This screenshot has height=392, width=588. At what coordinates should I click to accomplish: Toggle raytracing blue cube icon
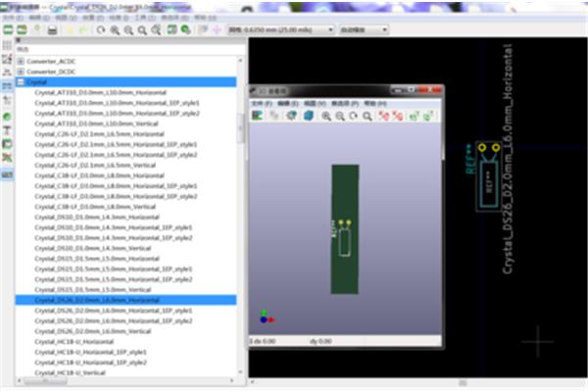tap(309, 116)
